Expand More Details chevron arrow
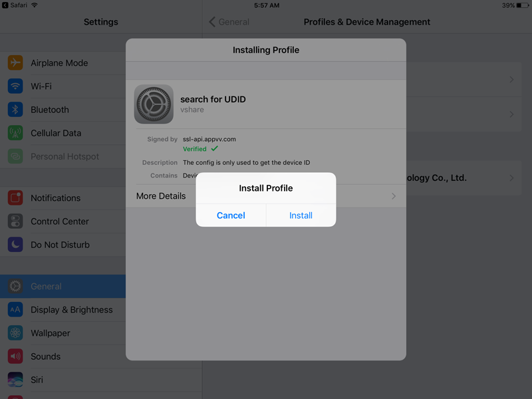Image resolution: width=532 pixels, height=399 pixels. [x=394, y=196]
